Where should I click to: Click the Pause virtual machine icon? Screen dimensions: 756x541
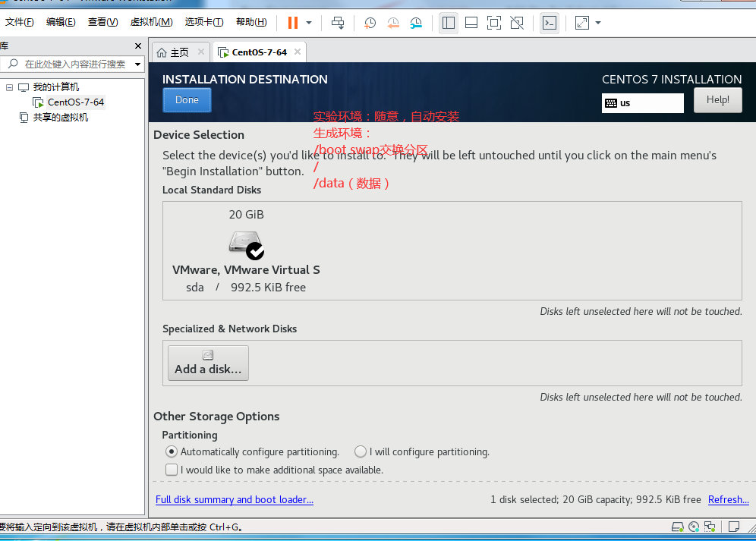coord(293,23)
